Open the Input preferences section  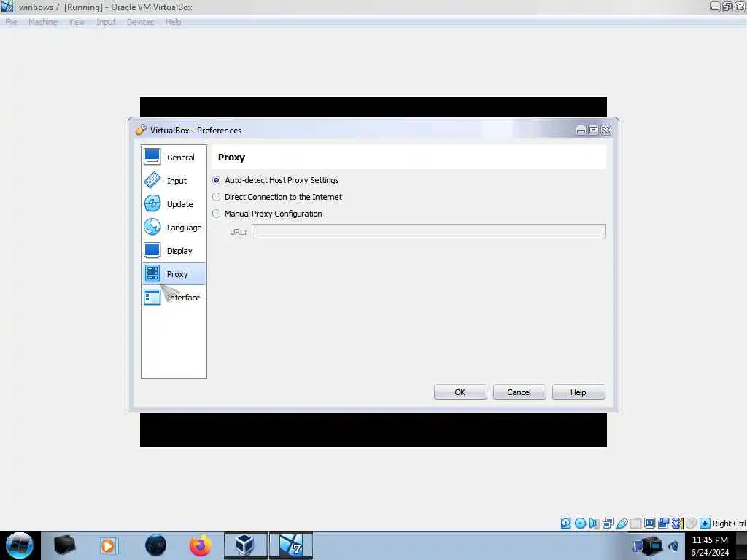pos(174,181)
